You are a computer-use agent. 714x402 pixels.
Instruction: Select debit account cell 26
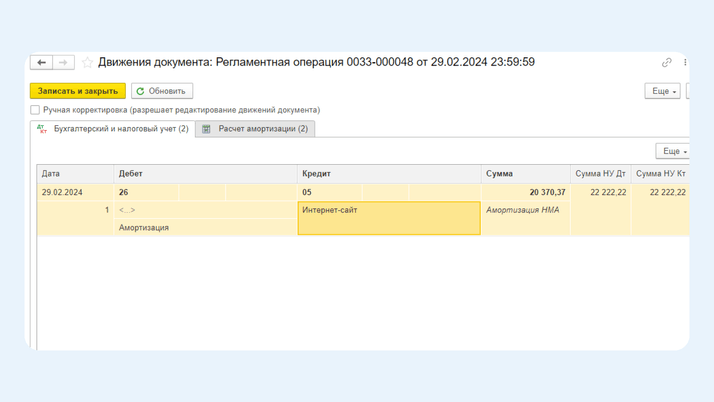click(x=146, y=192)
